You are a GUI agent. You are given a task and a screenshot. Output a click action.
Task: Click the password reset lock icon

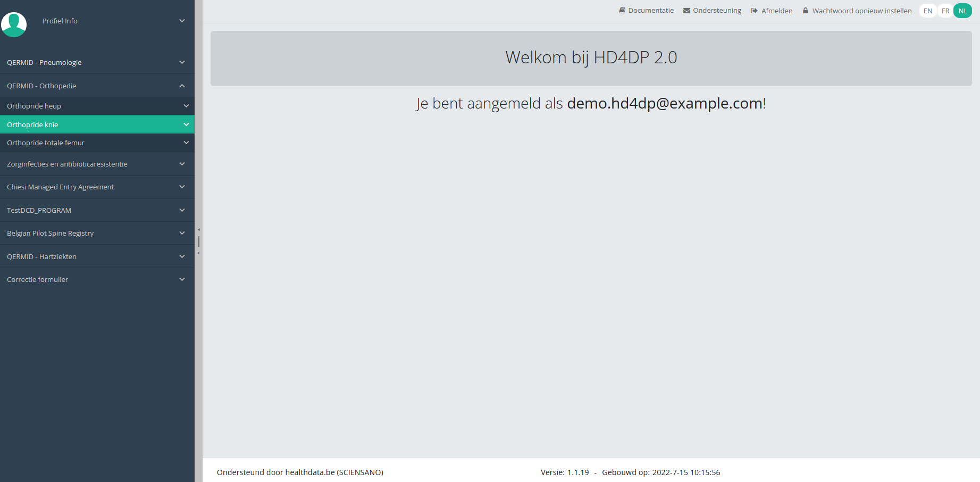[806, 11]
